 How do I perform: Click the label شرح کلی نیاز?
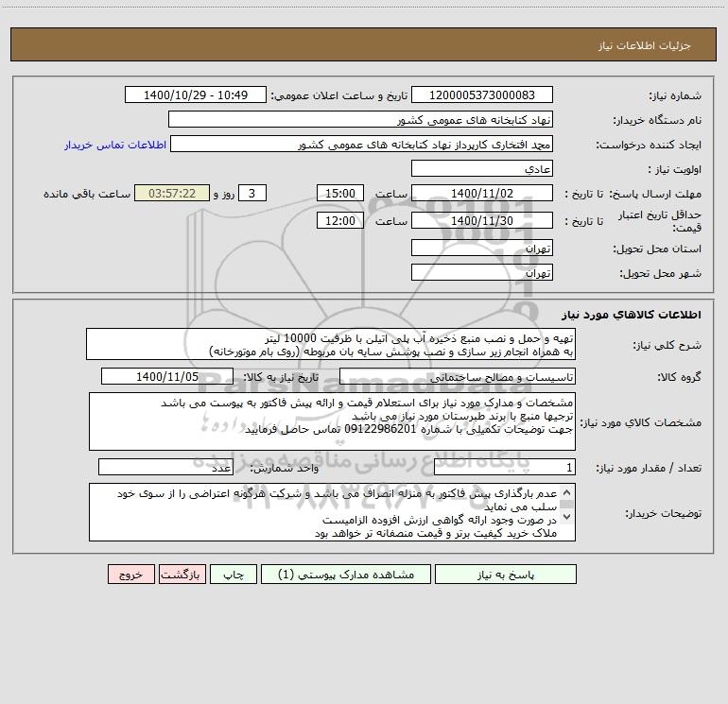[x=667, y=345]
